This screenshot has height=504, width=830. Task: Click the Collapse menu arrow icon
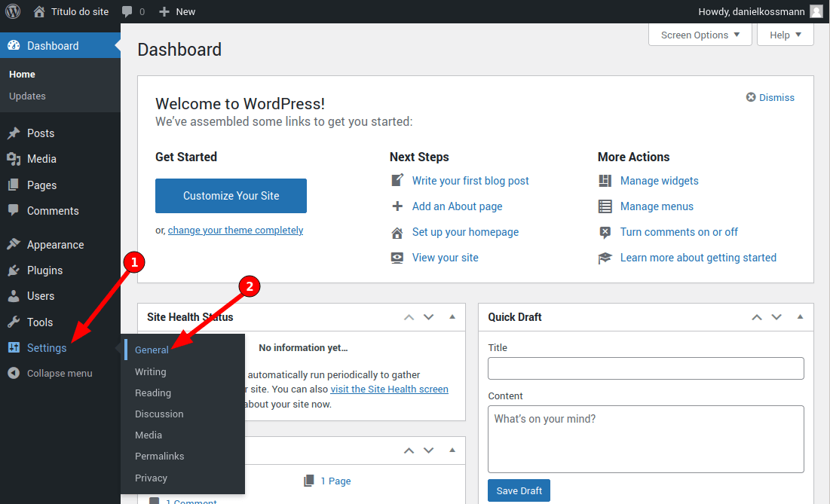[14, 373]
